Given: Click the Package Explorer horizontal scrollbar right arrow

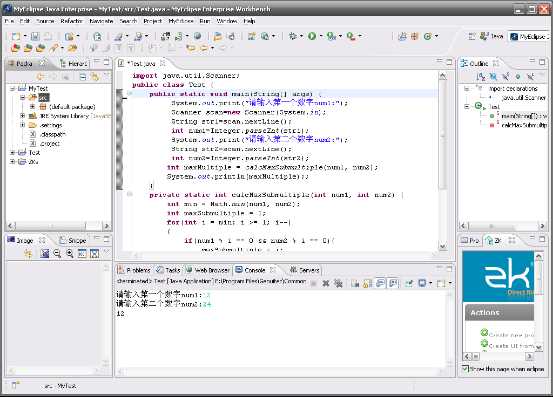Looking at the screenshot, I should tap(107, 225).
